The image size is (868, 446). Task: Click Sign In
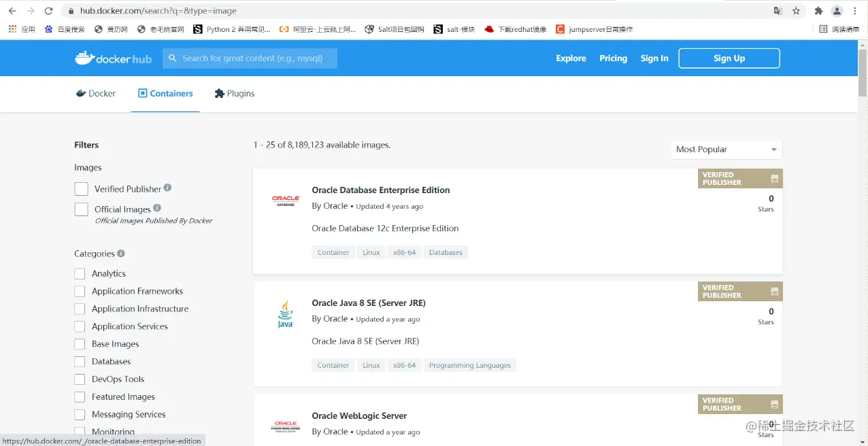point(654,58)
